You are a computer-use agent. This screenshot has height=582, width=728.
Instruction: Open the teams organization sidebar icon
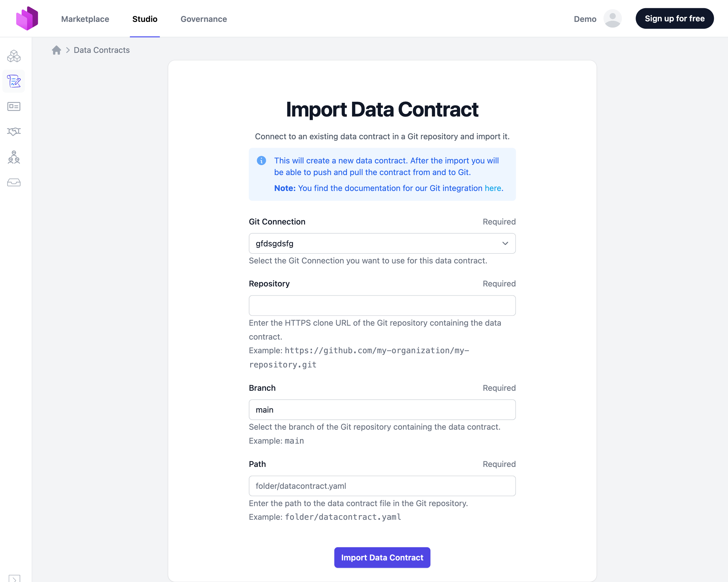[14, 157]
